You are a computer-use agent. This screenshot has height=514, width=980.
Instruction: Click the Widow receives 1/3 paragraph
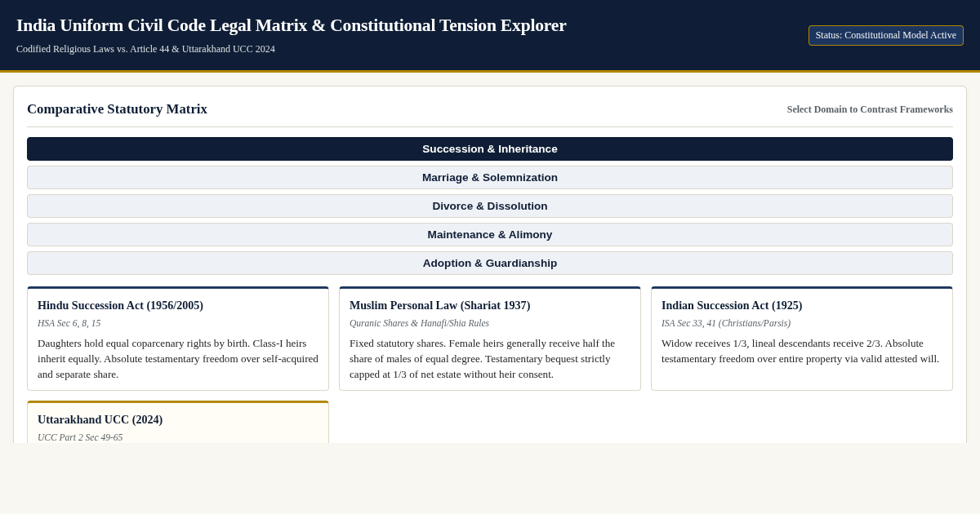pos(800,351)
